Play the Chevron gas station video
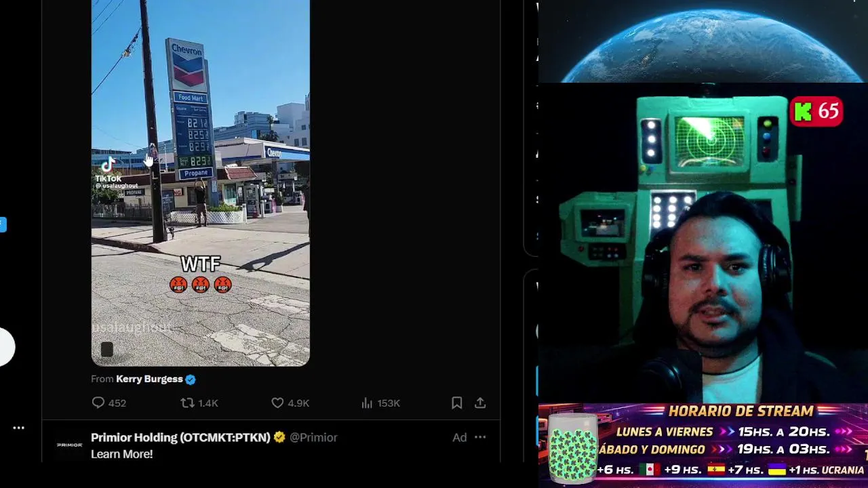 (201, 183)
